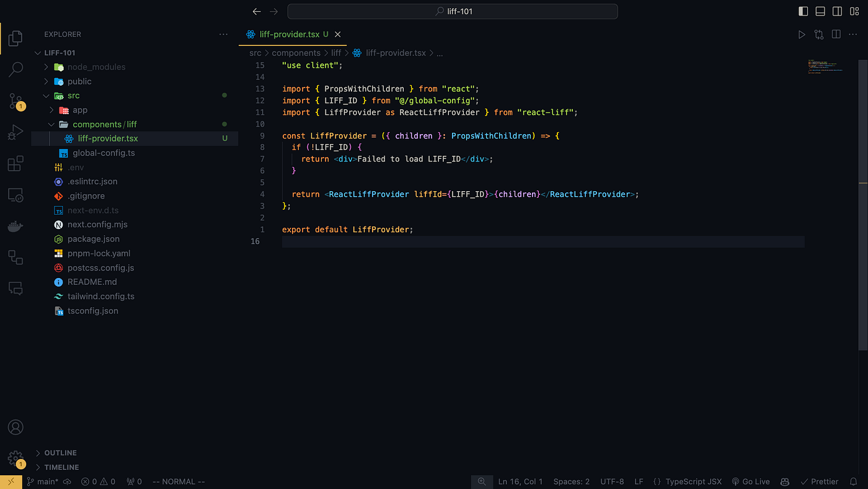Click the open changes icon in editor toolbar
868x489 pixels.
[x=819, y=35]
